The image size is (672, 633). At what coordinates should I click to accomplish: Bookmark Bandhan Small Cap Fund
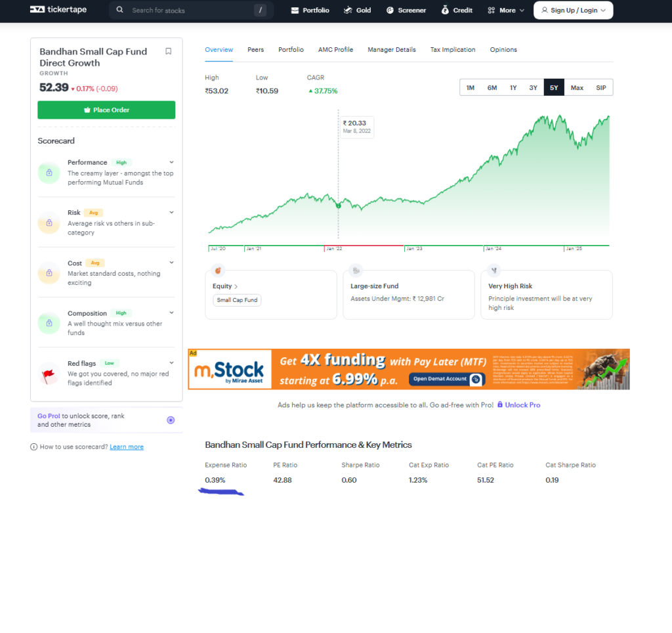pos(169,51)
